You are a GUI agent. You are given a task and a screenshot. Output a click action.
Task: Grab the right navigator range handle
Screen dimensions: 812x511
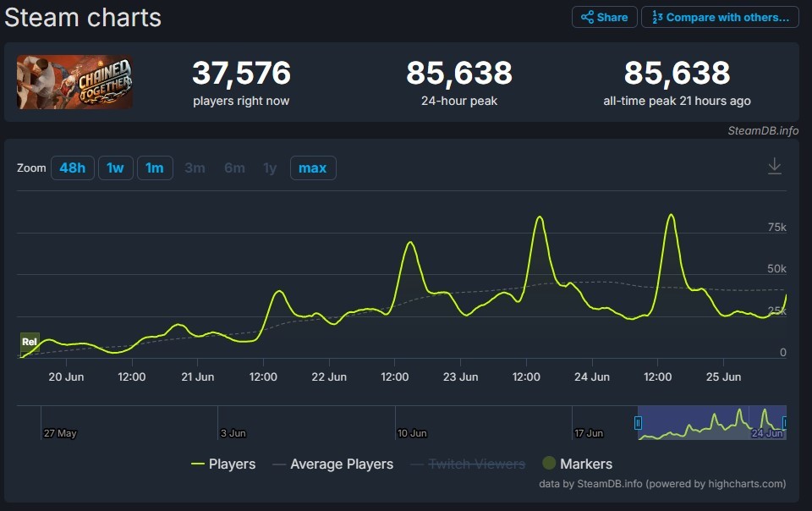tap(785, 423)
